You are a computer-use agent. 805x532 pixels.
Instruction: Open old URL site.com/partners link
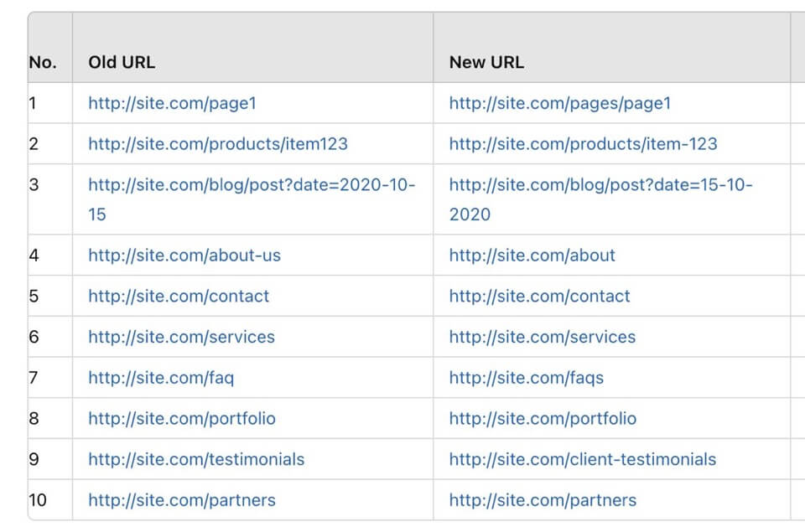(182, 500)
